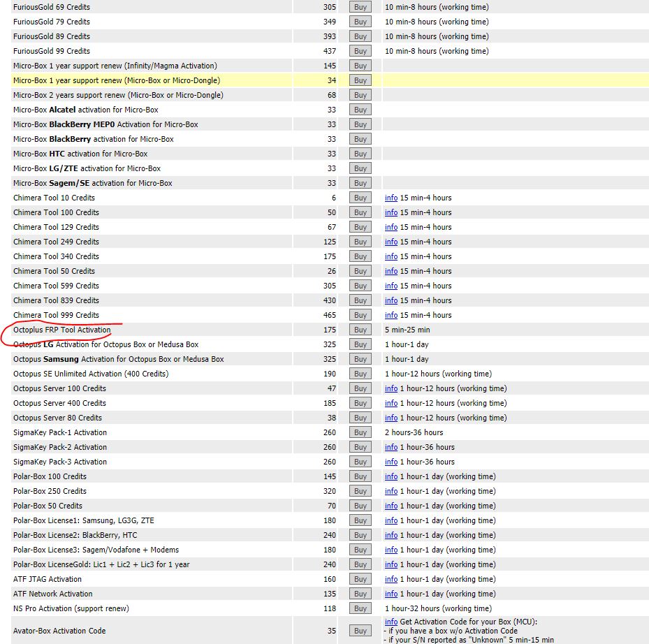Screen dimensions: 649x644
Task: Open info link for Avator-Box Activation Code
Action: [x=391, y=622]
